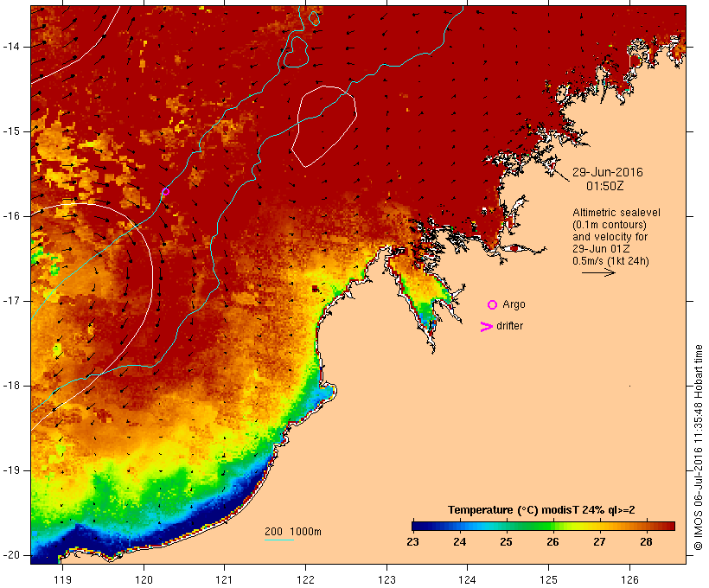The image size is (709, 588).
Task: Click the latitude label -19
Action: [11, 470]
